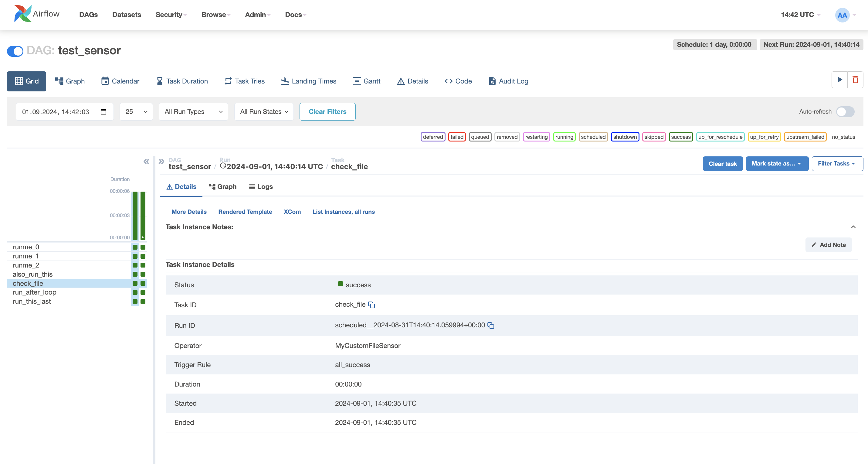The width and height of the screenshot is (868, 464).
Task: Pause the test_sensor DAG toggle
Action: (x=15, y=51)
